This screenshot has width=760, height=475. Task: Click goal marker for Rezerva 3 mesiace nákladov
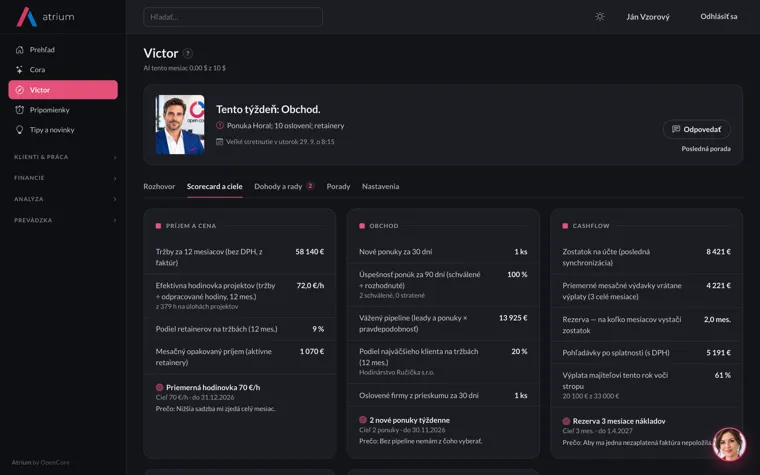[566, 421]
